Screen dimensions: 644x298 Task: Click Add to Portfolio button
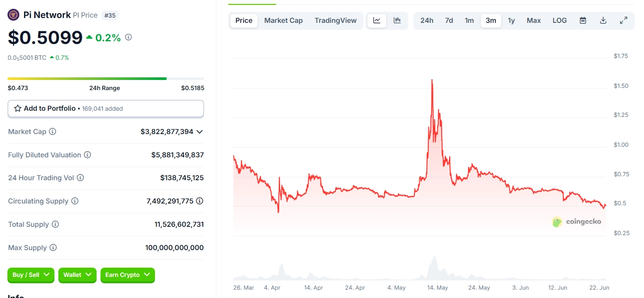coord(106,109)
